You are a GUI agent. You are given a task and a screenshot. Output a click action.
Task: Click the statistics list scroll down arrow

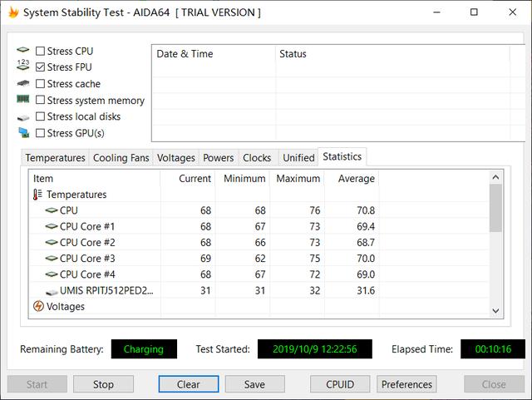click(x=495, y=311)
